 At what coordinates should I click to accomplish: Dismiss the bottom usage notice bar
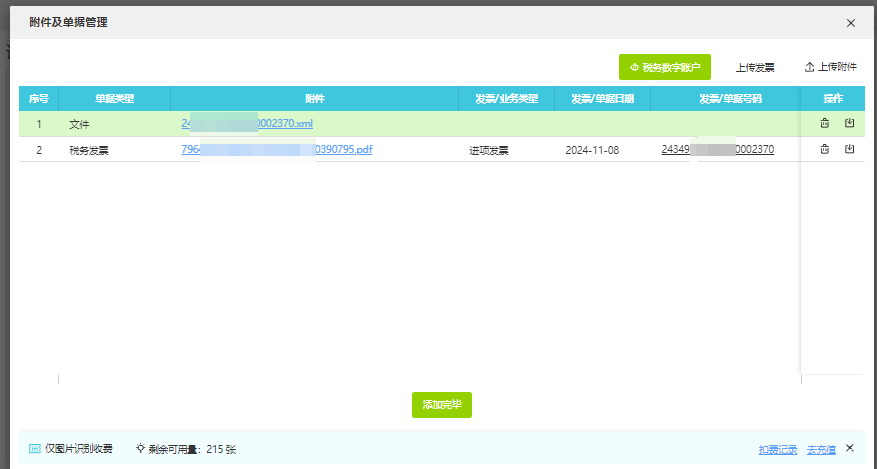click(x=850, y=448)
